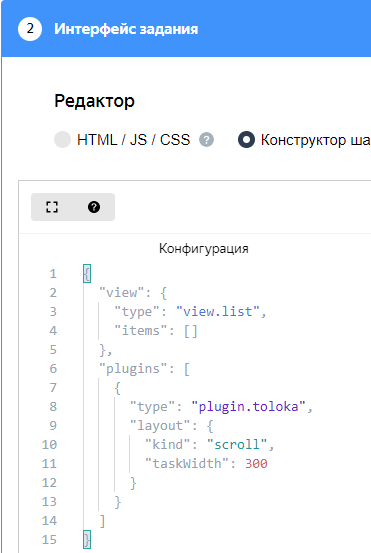Viewport: 371px width, 553px height.
Task: Select the HTML / JS / CSS radio option
Action: pyautogui.click(x=62, y=139)
